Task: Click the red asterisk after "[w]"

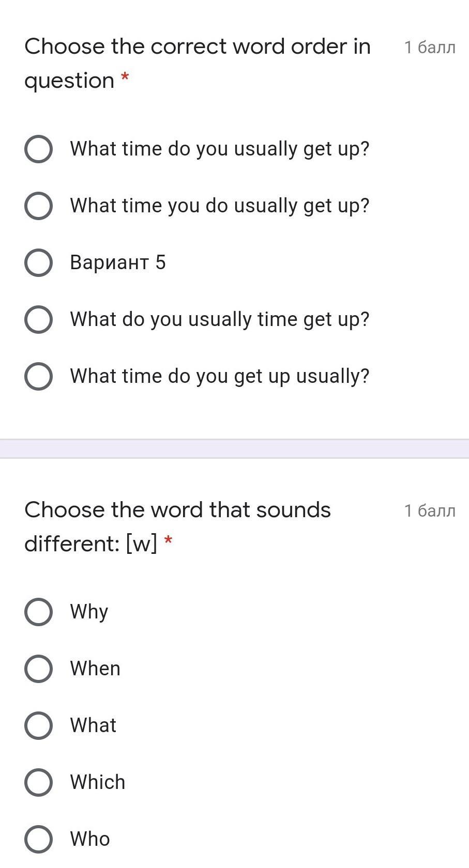Action: (x=168, y=540)
